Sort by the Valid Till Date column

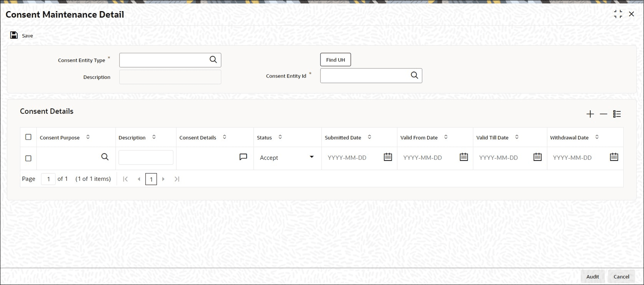click(517, 137)
